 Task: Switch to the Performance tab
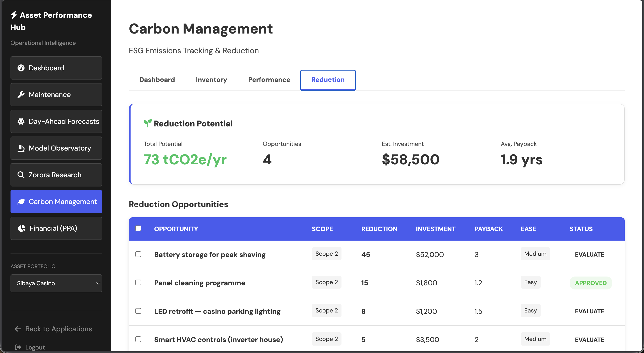tap(269, 80)
